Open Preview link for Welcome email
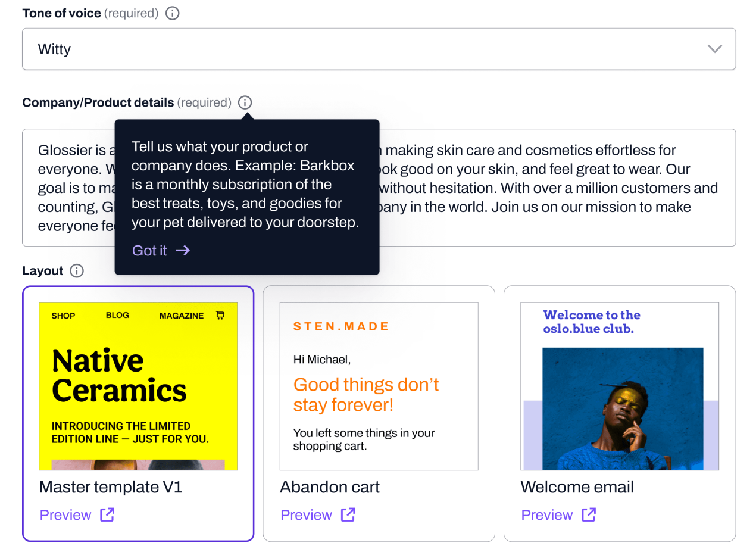The height and width of the screenshot is (552, 756). pos(558,515)
